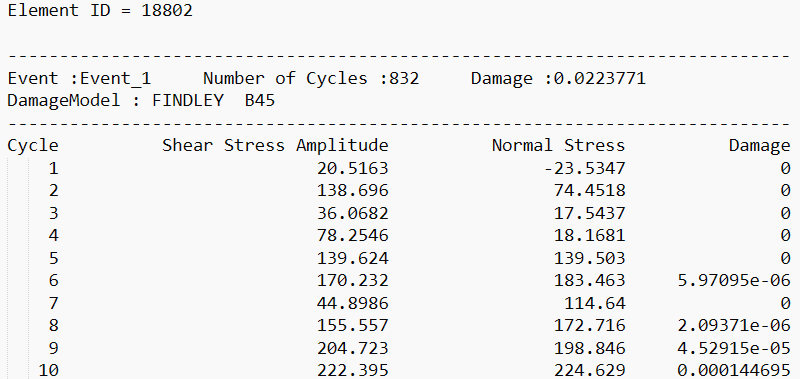The image size is (800, 379).
Task: Select shear stress value 139.624
Action: point(353,258)
